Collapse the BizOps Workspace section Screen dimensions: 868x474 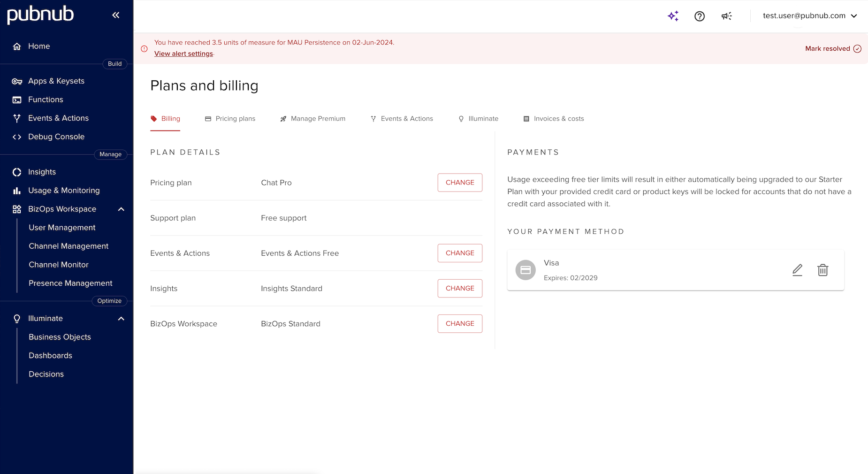[121, 209]
